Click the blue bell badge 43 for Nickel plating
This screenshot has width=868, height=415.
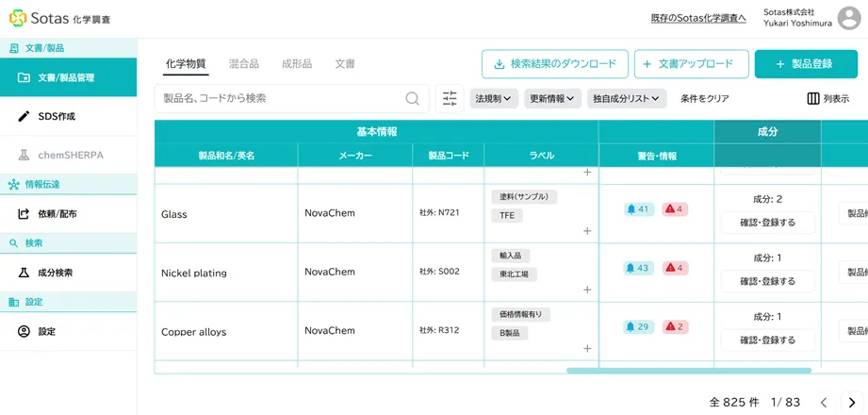tap(639, 268)
